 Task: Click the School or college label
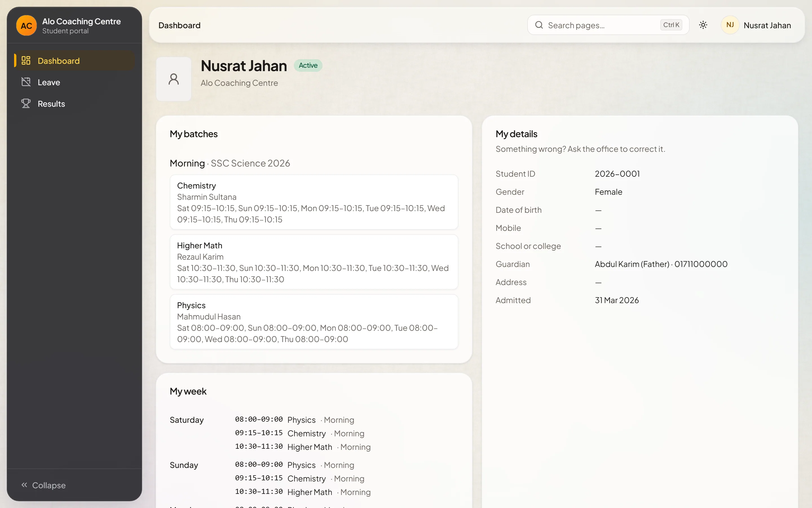tap(528, 246)
